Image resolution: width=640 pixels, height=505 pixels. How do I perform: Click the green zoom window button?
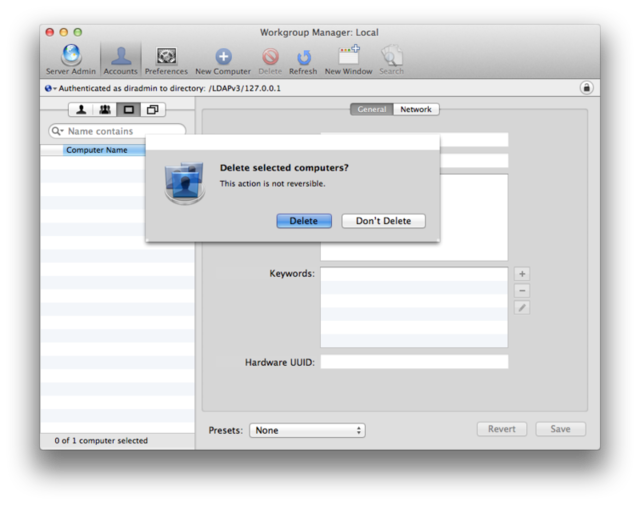click(x=78, y=32)
